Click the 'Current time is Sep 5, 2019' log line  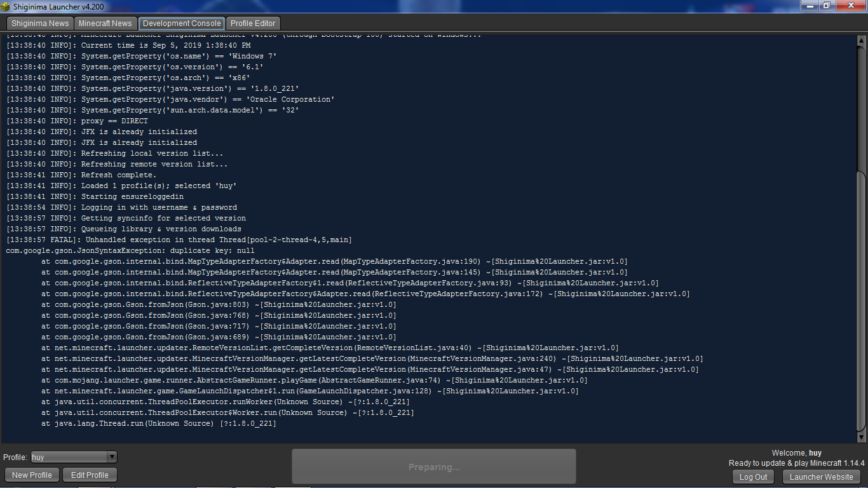(x=128, y=45)
